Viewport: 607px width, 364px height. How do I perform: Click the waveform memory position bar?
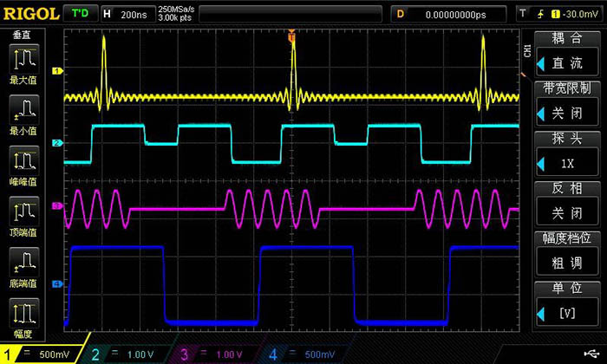[286, 14]
